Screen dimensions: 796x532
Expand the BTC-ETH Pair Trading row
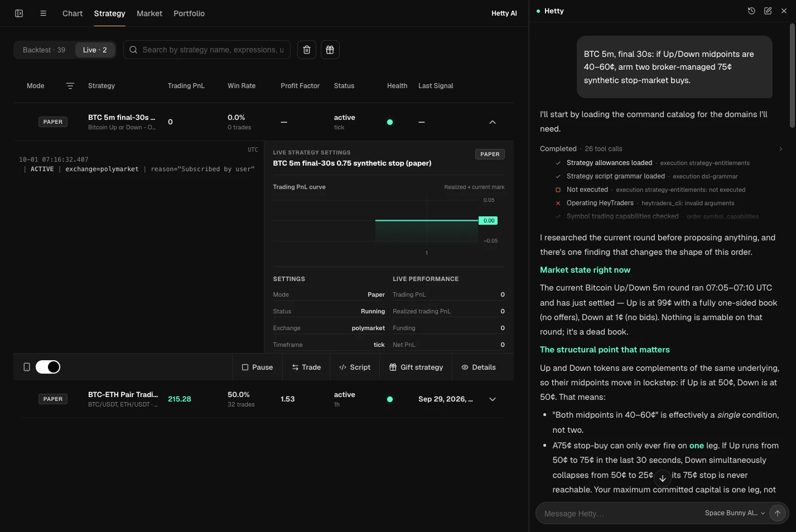point(493,399)
